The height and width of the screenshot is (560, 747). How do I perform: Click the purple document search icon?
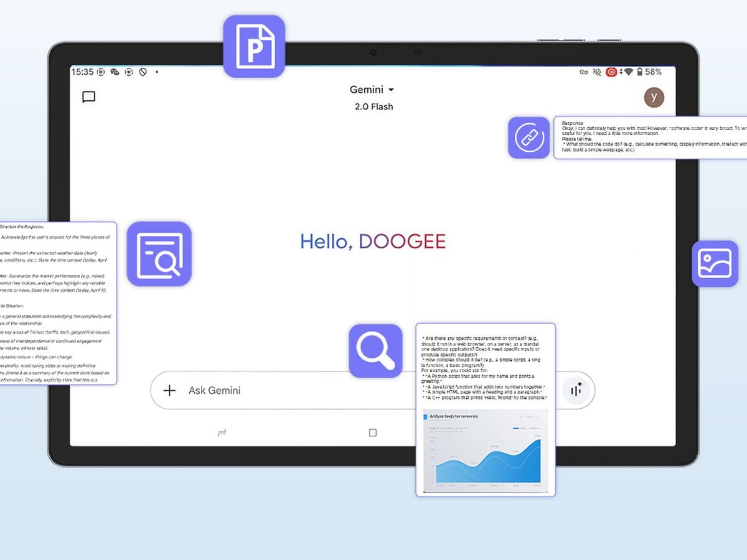click(x=159, y=254)
